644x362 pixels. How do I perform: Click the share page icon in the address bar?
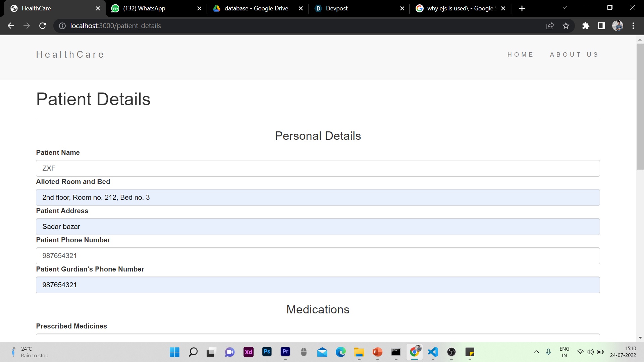(x=550, y=26)
